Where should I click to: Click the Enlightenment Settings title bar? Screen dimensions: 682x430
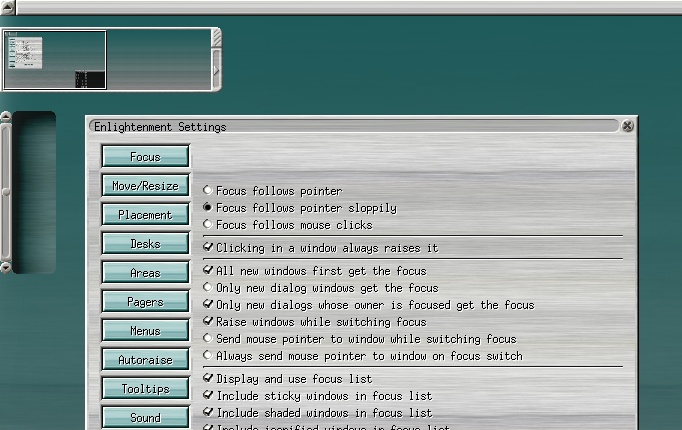click(x=354, y=127)
